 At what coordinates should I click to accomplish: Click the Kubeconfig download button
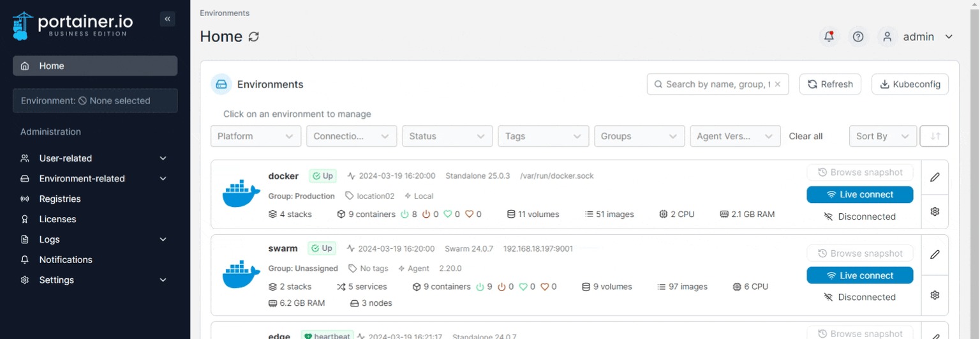[x=910, y=84]
